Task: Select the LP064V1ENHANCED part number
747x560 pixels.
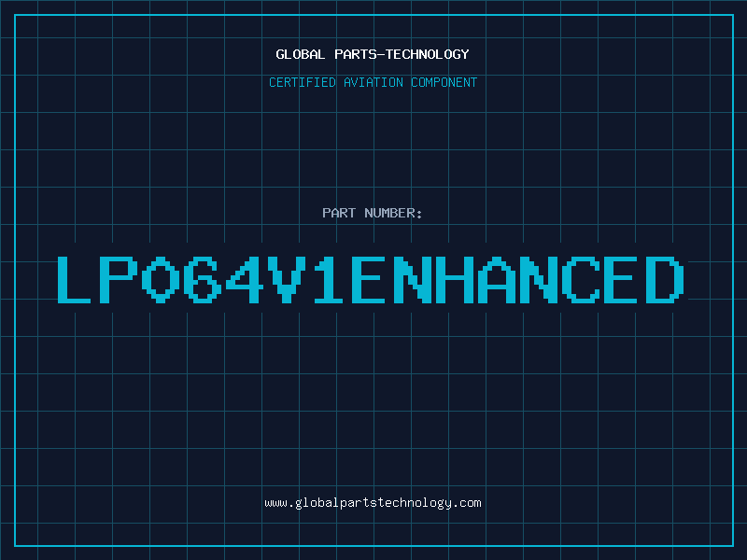Action: pyautogui.click(x=371, y=280)
